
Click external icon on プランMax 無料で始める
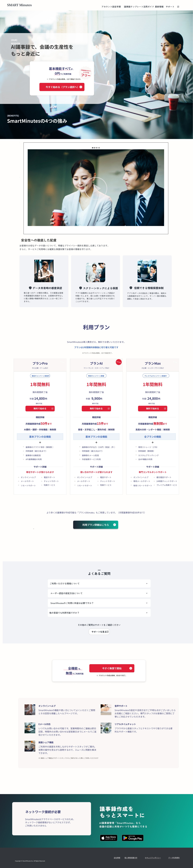pos(165,408)
